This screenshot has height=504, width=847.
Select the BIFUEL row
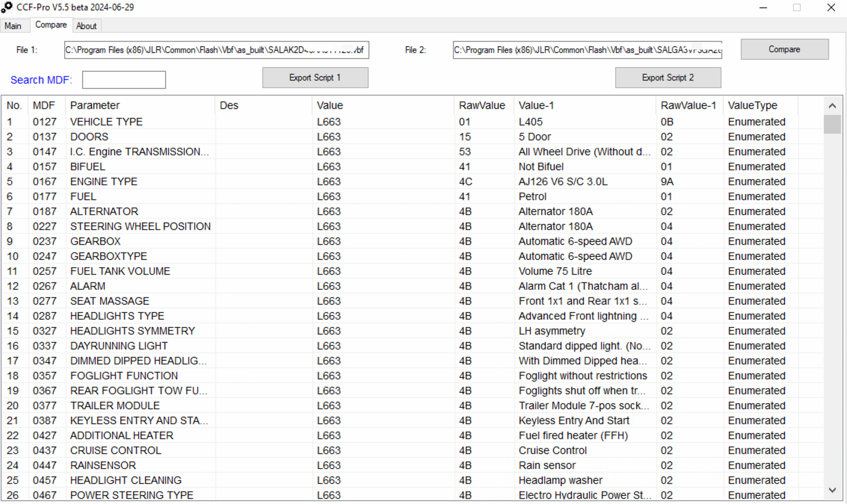[412, 167]
